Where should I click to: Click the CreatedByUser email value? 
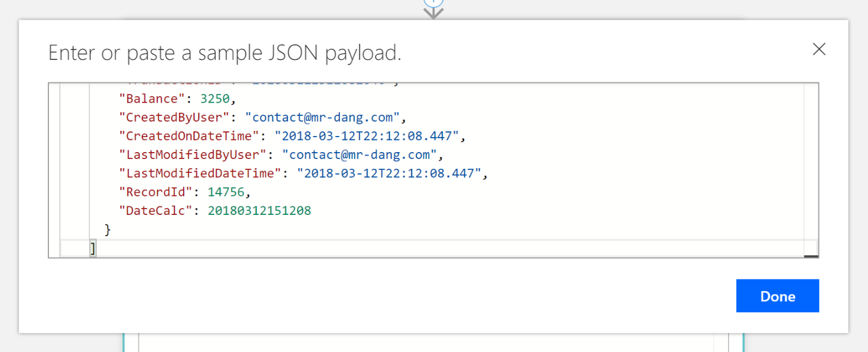(322, 118)
